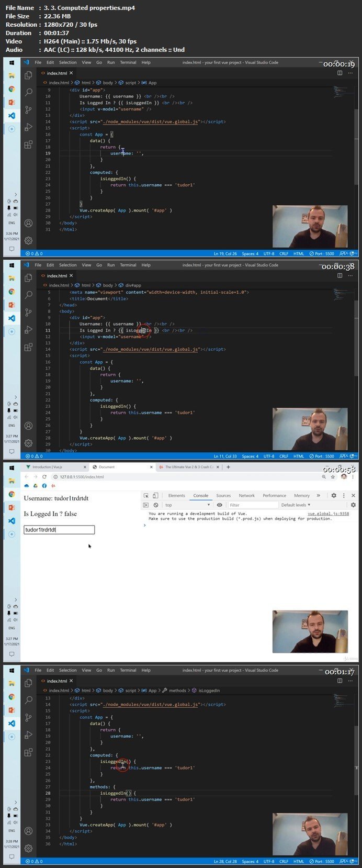The height and width of the screenshot is (868, 362).
Task: Open Chrome from the taskbar in the 00:00:19 frame
Action: coord(12,89)
